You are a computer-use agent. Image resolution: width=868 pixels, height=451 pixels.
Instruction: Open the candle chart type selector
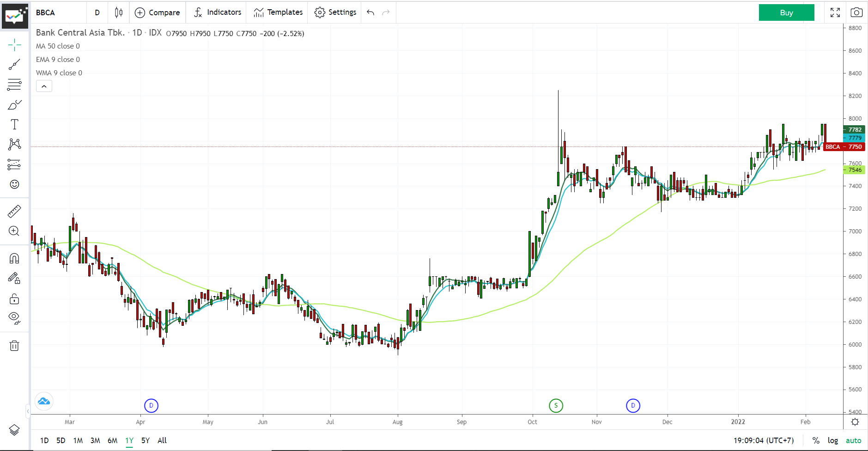[x=118, y=12]
